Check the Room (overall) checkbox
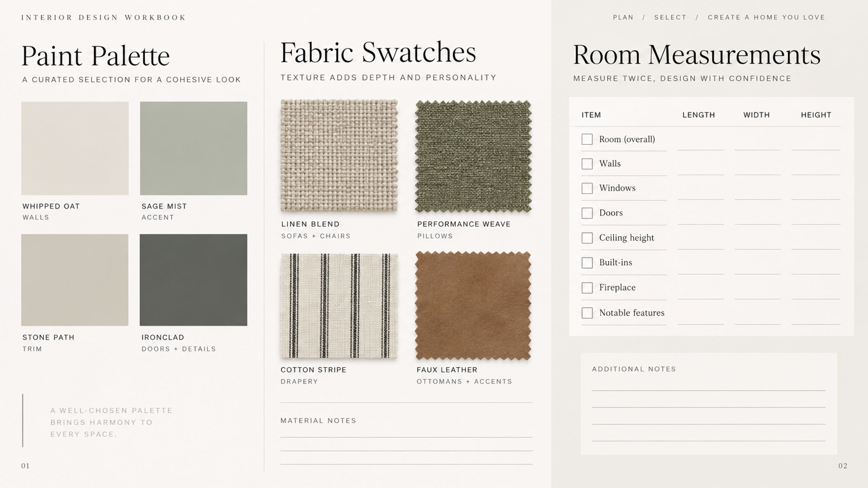The height and width of the screenshot is (488, 868). (x=587, y=139)
